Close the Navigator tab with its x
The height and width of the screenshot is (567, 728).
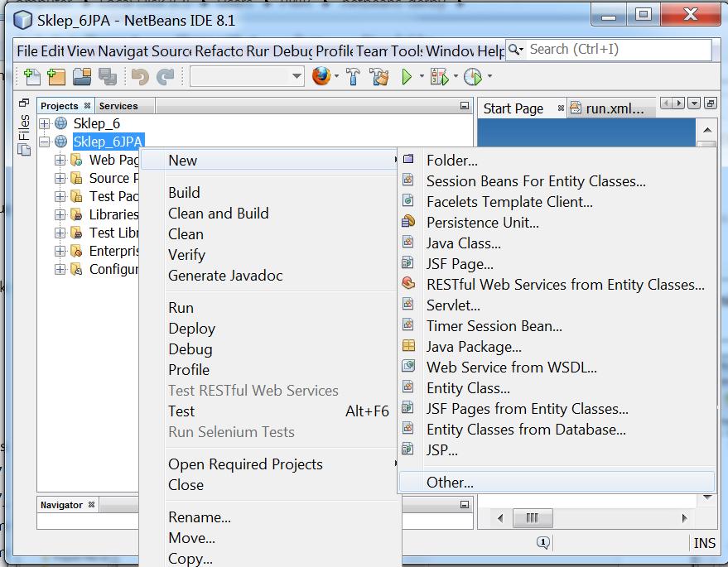click(91, 504)
